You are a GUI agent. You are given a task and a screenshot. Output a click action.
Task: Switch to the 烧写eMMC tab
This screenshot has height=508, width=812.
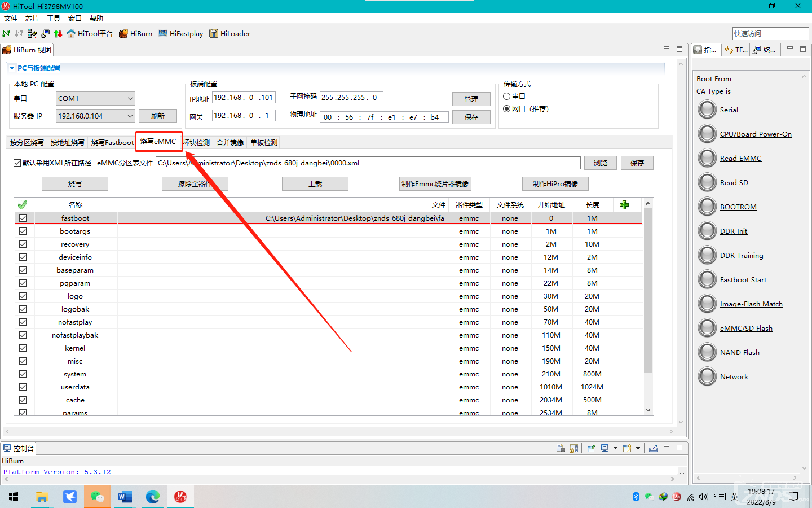pyautogui.click(x=158, y=142)
